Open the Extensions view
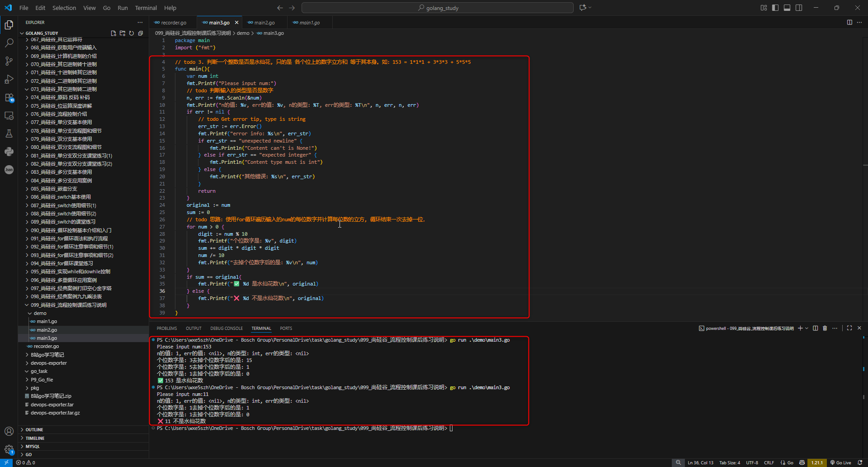 [9, 97]
